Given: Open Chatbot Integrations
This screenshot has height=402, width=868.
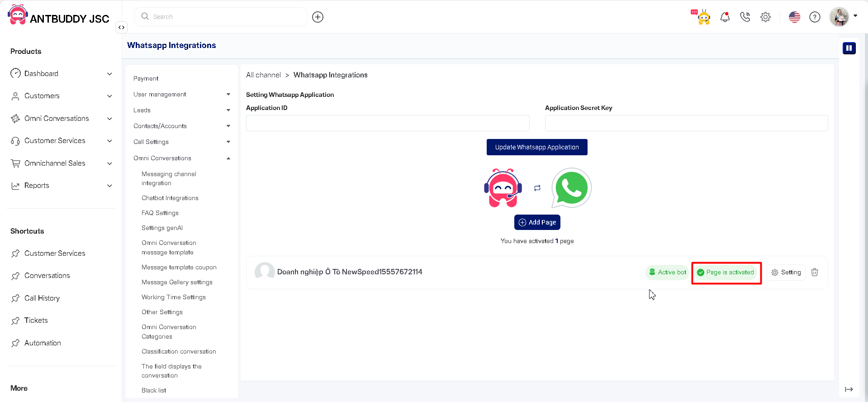Looking at the screenshot, I should [170, 198].
